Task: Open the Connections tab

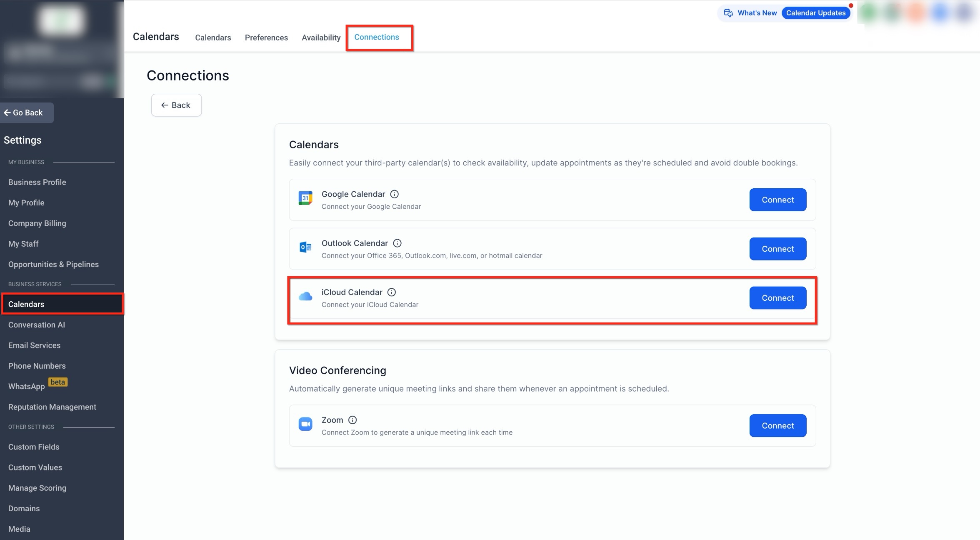Action: pyautogui.click(x=376, y=37)
